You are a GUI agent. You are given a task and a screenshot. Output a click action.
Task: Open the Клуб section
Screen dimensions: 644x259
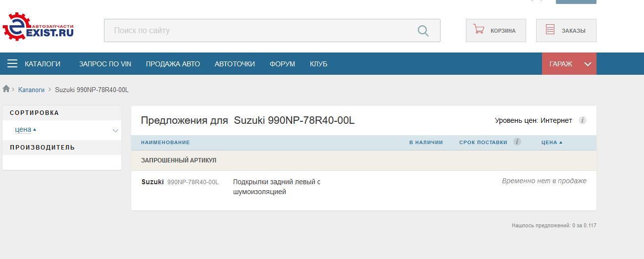(x=318, y=64)
